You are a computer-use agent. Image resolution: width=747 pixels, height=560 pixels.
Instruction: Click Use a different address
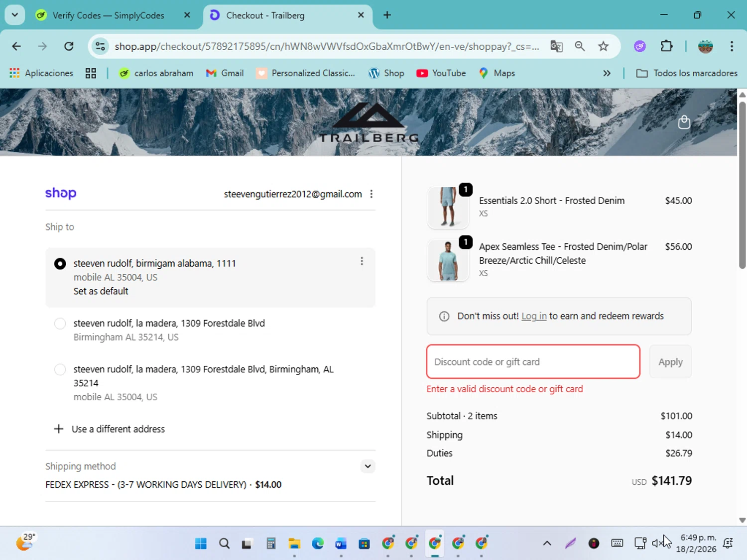pos(118,429)
